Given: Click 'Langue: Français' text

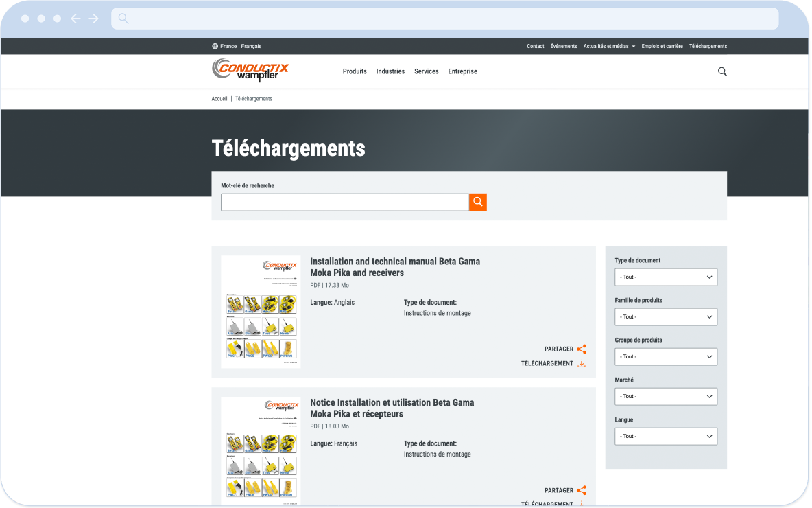Looking at the screenshot, I should tap(333, 443).
